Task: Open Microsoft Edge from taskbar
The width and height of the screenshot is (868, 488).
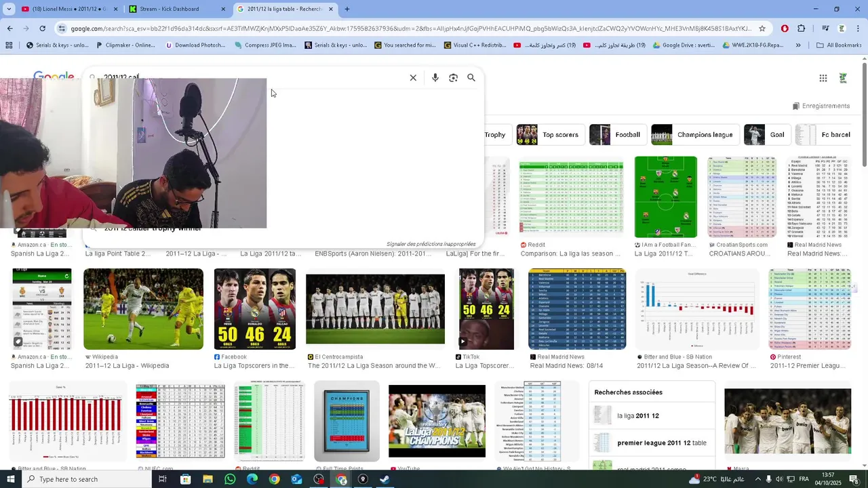Action: point(252,479)
